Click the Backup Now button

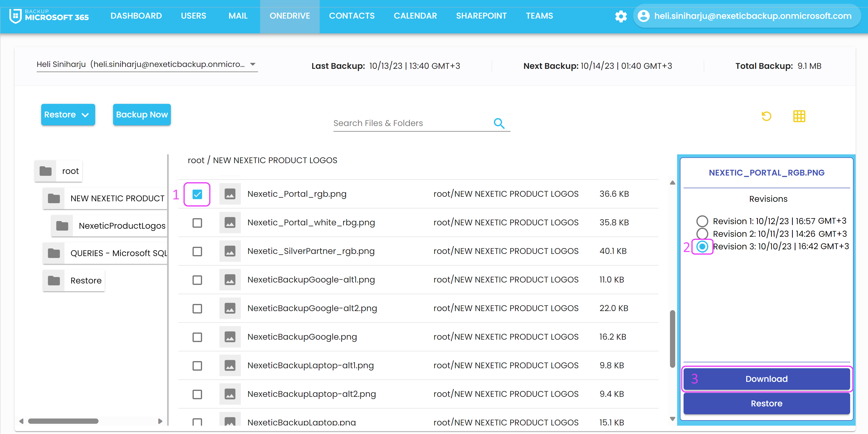point(142,115)
